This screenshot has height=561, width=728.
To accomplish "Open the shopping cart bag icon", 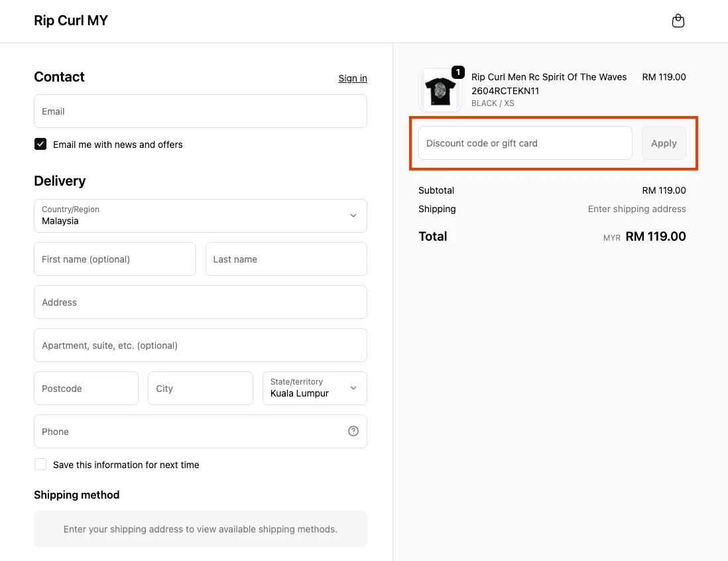I will (x=678, y=21).
